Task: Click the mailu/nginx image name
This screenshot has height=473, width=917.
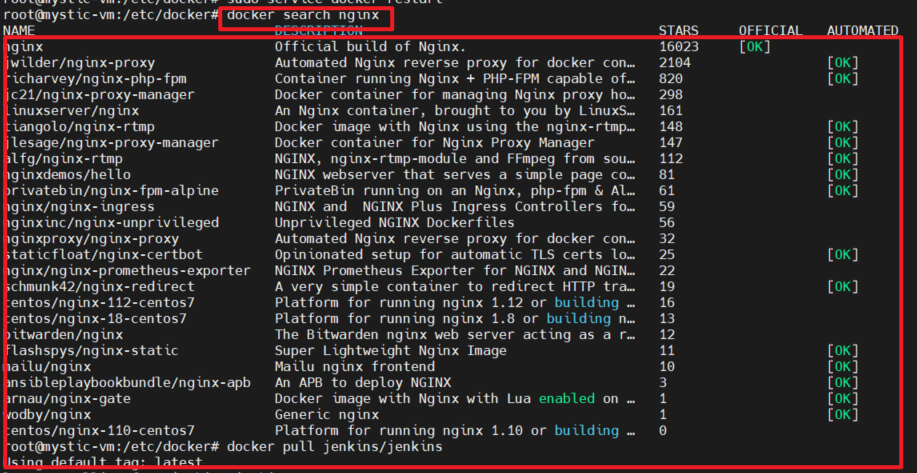Action: [47, 367]
